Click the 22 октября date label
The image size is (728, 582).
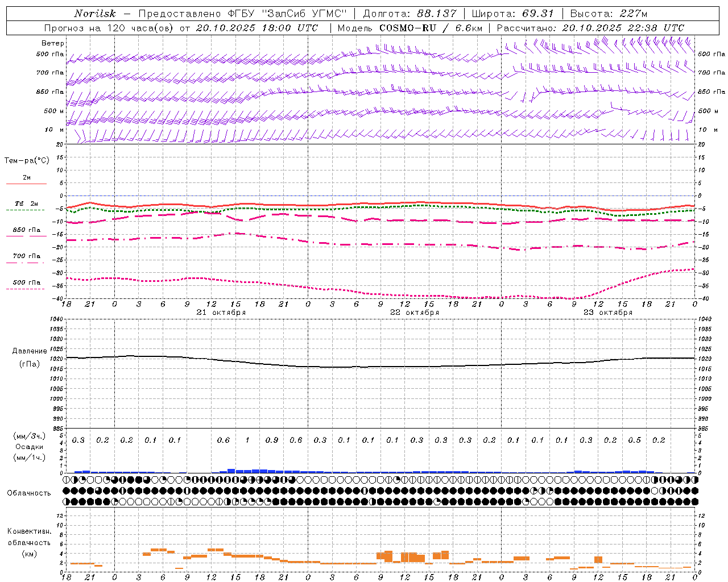[x=415, y=313]
